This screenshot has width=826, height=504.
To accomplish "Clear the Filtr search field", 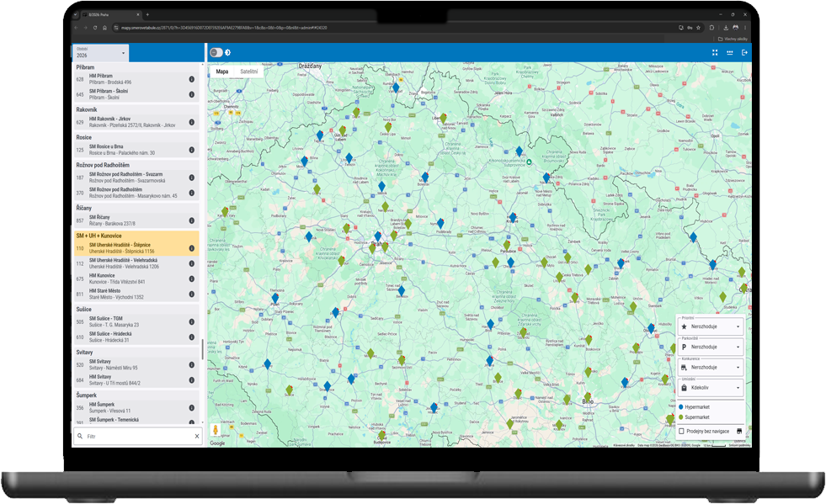I will [x=197, y=436].
